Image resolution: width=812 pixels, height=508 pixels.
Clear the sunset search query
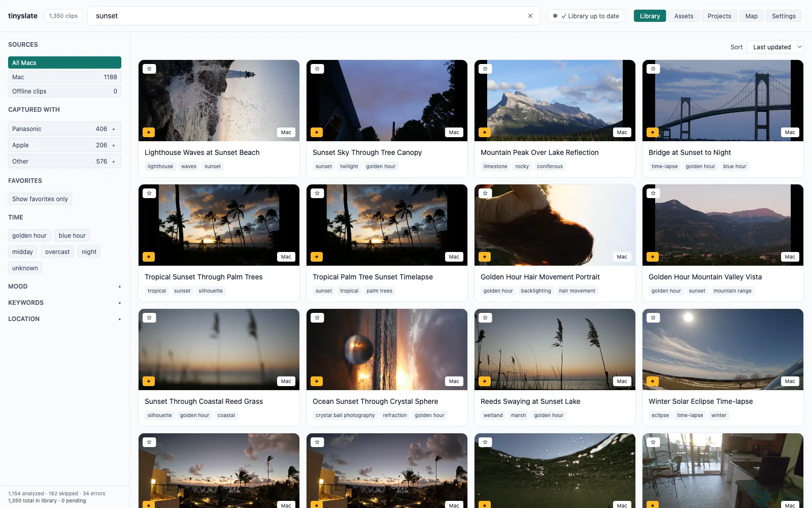click(530, 16)
